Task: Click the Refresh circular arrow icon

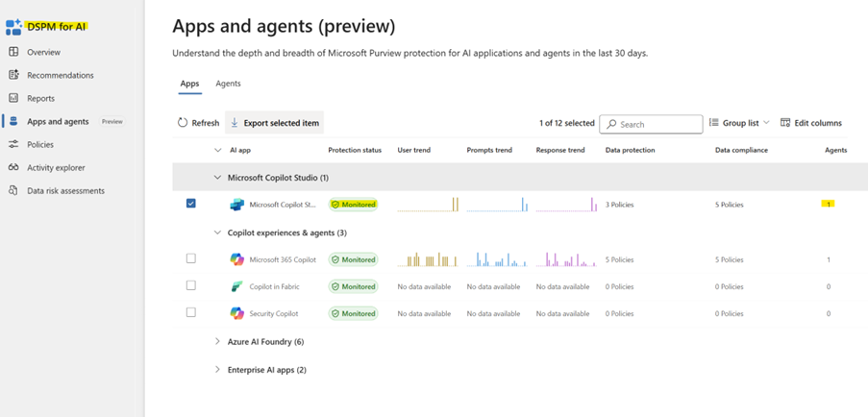Action: tap(183, 123)
